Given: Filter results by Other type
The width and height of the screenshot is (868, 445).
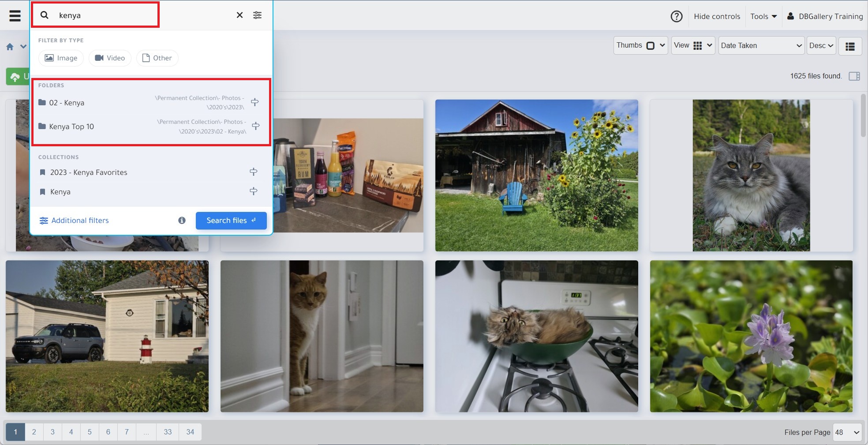Looking at the screenshot, I should click(157, 58).
